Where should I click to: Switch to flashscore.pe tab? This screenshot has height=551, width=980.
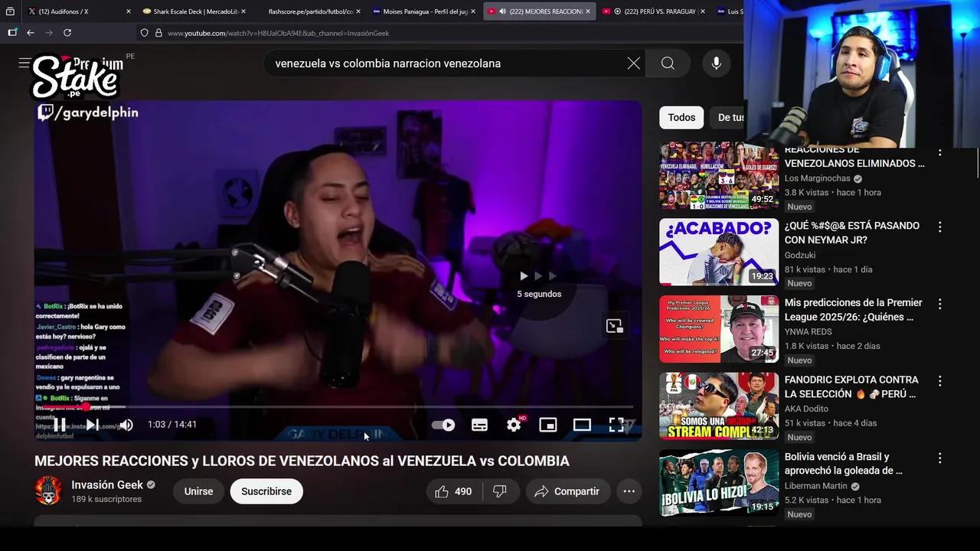(310, 11)
